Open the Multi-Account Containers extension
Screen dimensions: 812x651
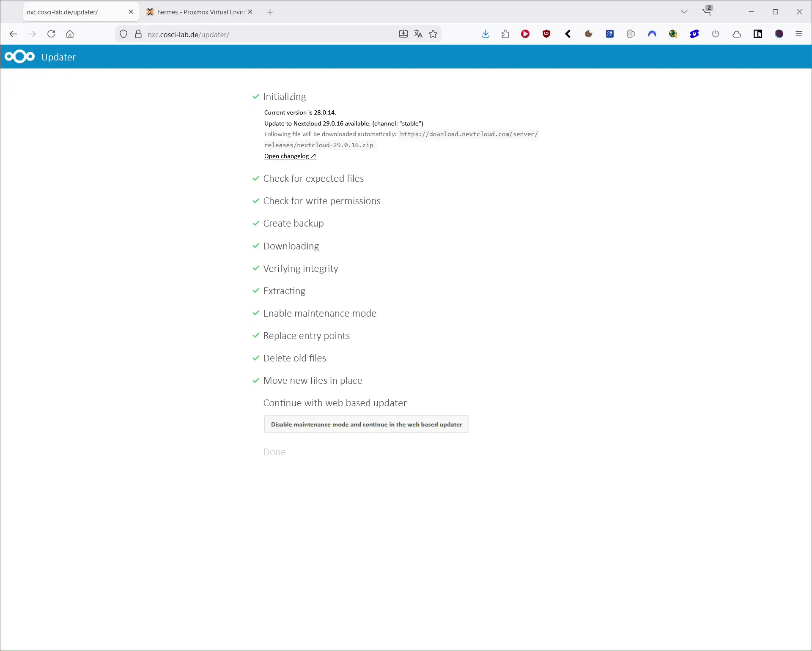coord(609,34)
